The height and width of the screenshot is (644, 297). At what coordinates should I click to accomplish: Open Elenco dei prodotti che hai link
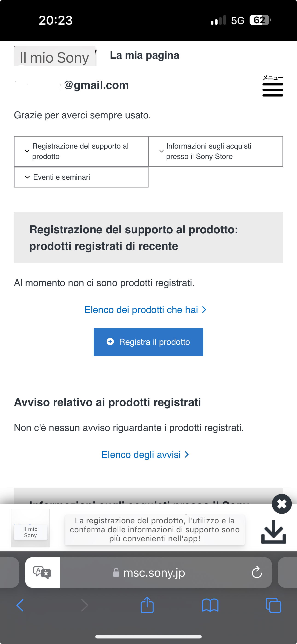click(x=146, y=310)
